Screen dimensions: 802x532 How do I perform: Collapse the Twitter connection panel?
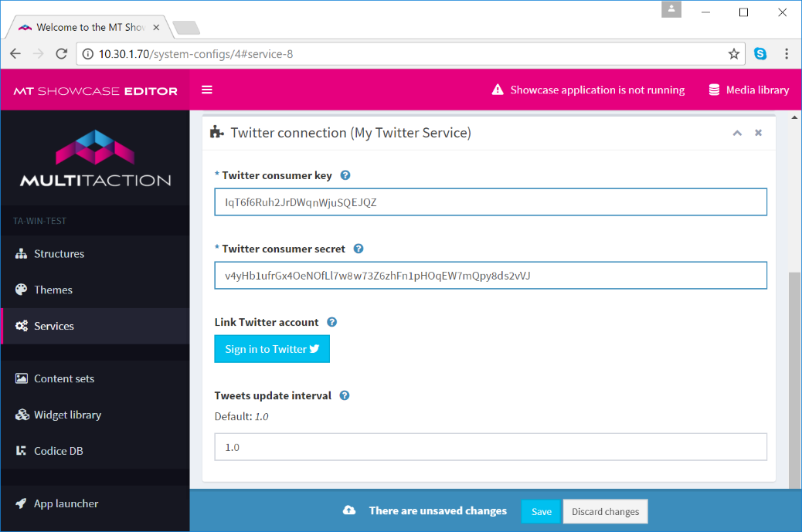(737, 133)
